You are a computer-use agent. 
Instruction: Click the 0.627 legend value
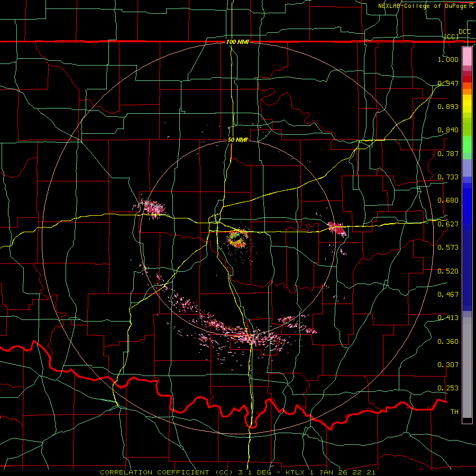pyautogui.click(x=448, y=224)
